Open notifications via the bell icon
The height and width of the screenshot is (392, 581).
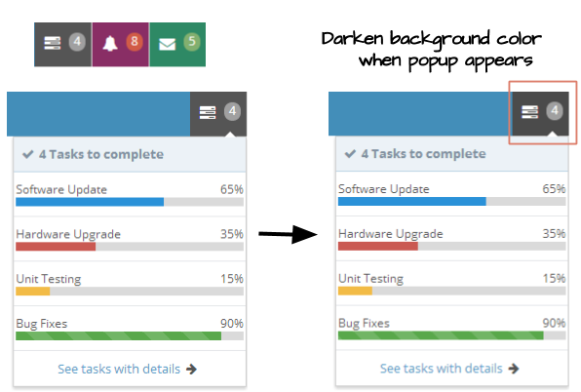pyautogui.click(x=110, y=44)
